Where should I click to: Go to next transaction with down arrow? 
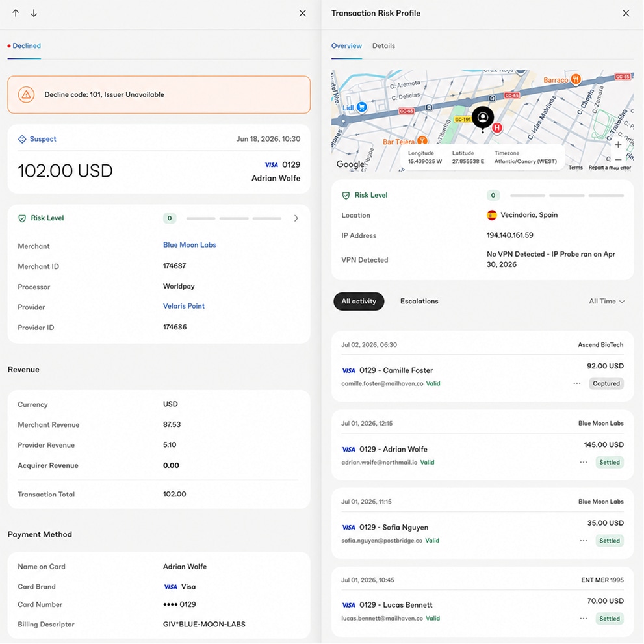click(34, 13)
